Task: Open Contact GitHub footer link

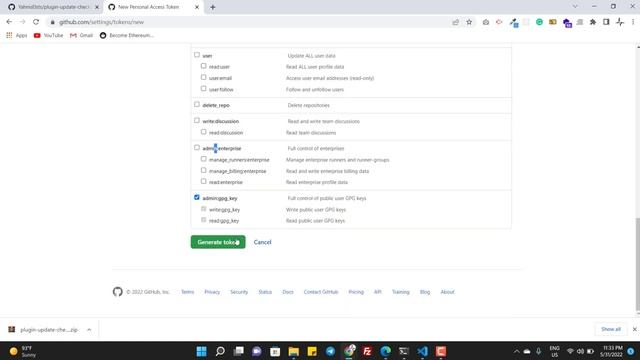Action: click(321, 292)
